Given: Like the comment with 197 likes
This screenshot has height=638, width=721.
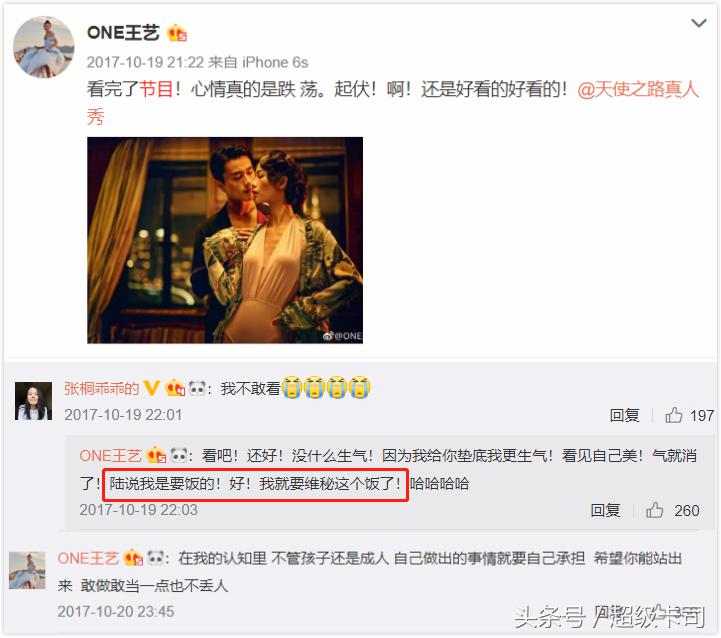Looking at the screenshot, I should (x=689, y=415).
